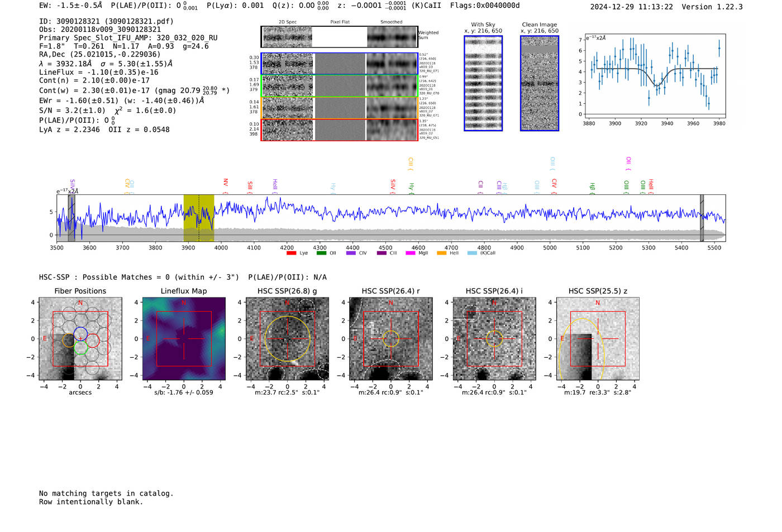Click the dark purple CII line label
782x532 pixels.
click(480, 188)
